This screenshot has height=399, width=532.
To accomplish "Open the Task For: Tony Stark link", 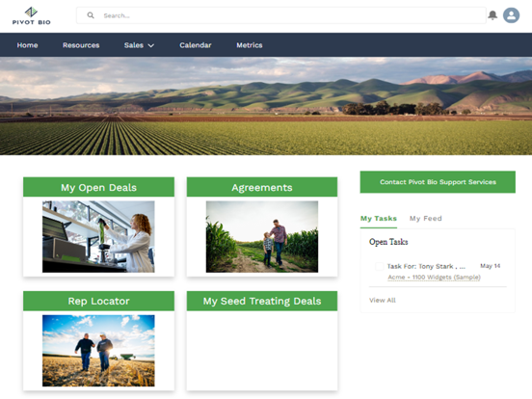I will [x=426, y=266].
